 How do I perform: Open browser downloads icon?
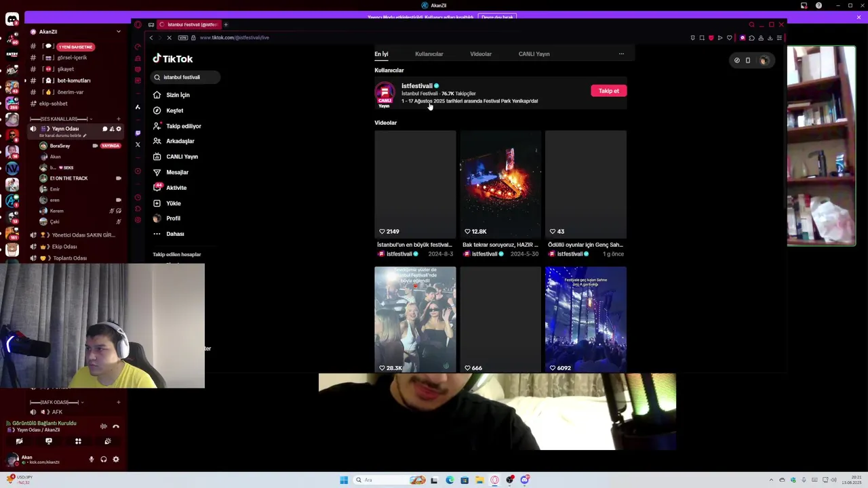[770, 38]
